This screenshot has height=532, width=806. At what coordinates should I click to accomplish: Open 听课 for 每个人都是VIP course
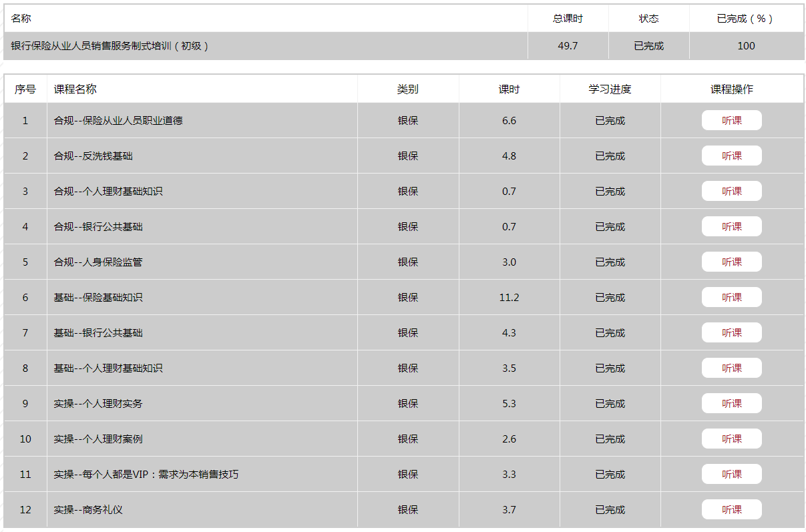731,475
